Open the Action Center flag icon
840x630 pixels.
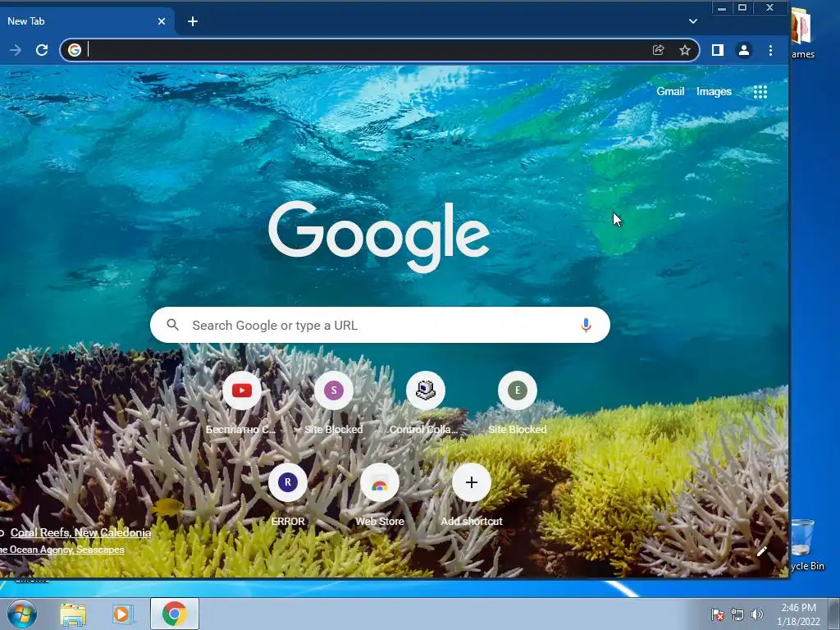(x=717, y=614)
